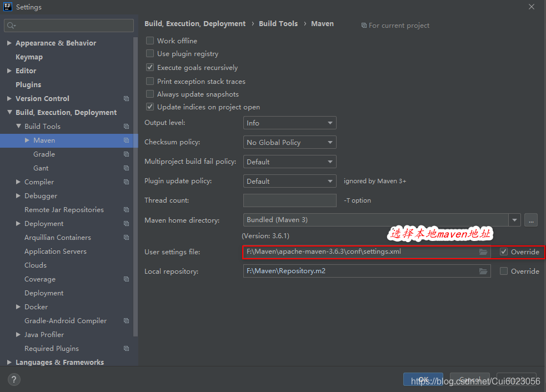Click the For current project icon
The width and height of the screenshot is (546, 392).
click(364, 26)
